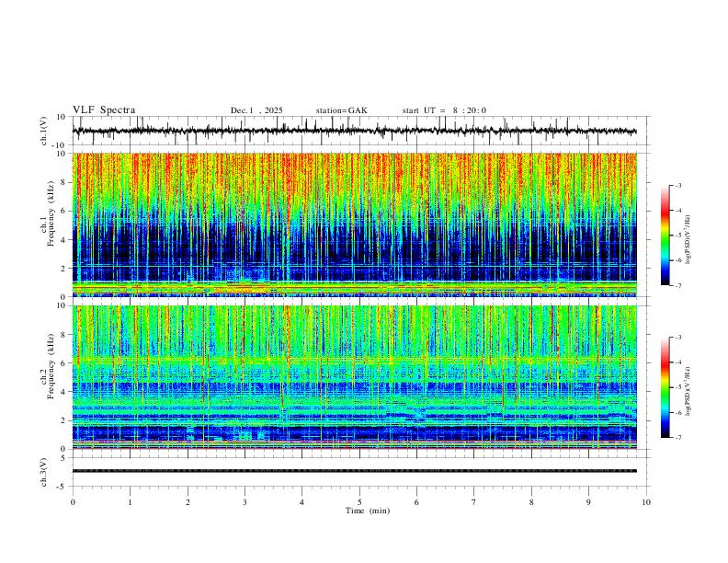
Task: Click the ch.3 voltage trace band
Action: (354, 471)
